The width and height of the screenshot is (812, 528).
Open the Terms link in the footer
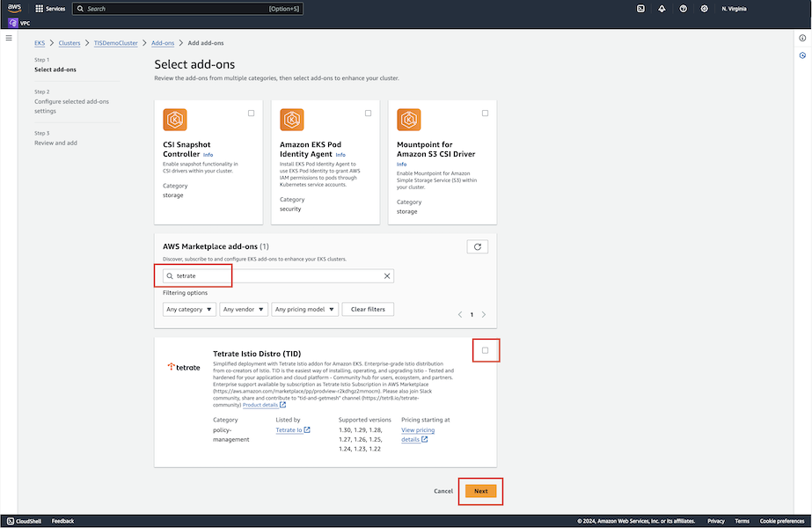pyautogui.click(x=742, y=521)
